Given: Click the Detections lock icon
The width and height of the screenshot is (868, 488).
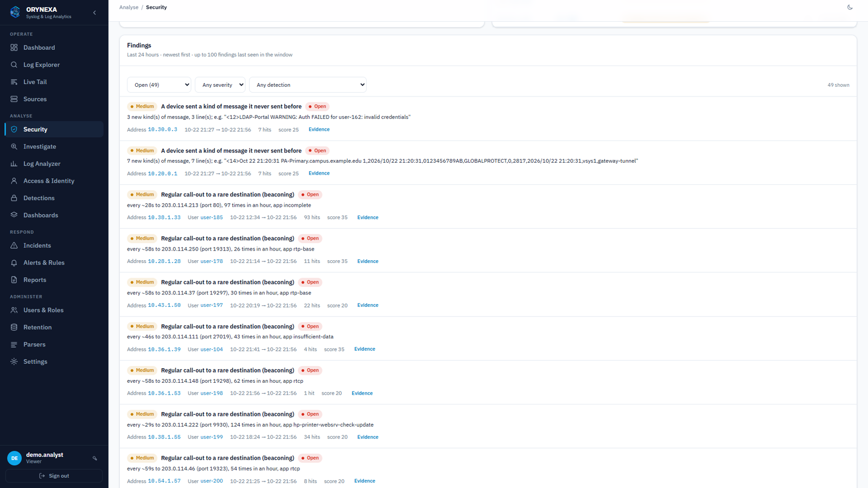Looking at the screenshot, I should click(x=14, y=198).
